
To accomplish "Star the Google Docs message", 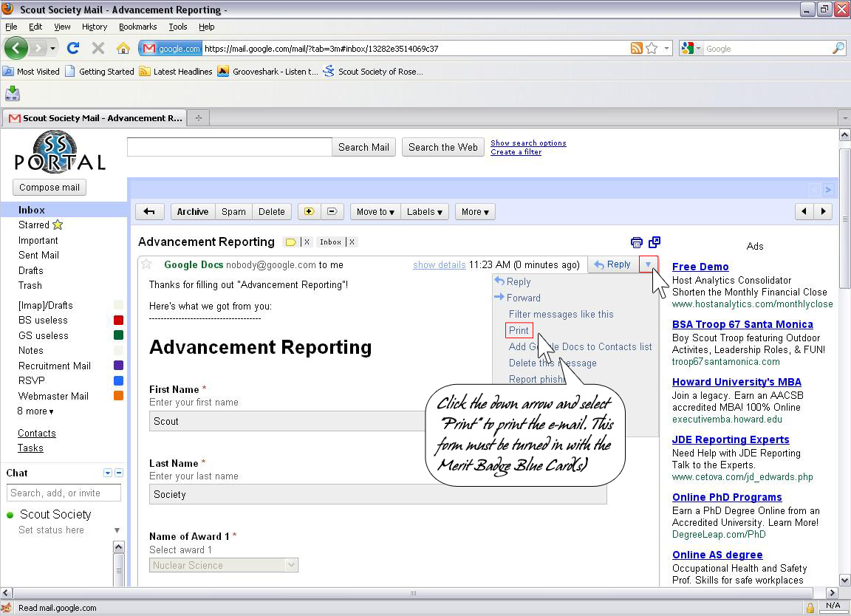I will pyautogui.click(x=146, y=264).
